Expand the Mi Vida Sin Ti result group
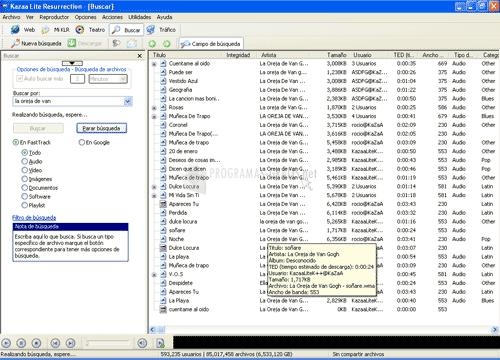This screenshot has height=360, width=500. (154, 196)
